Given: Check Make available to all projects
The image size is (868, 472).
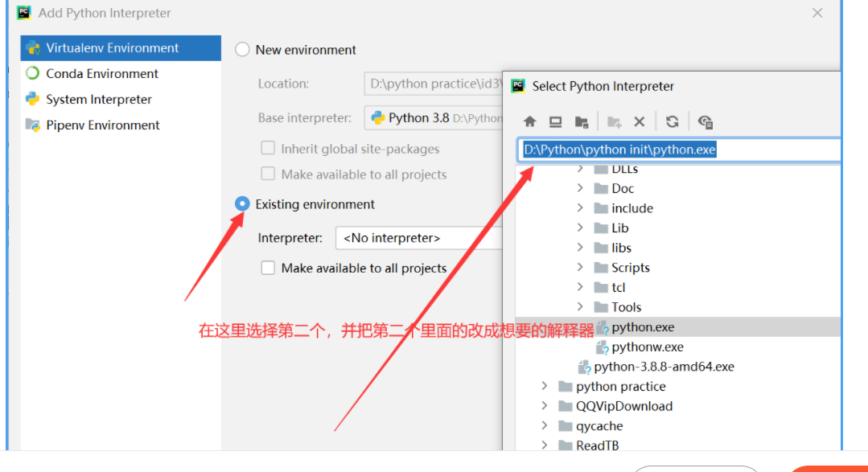Looking at the screenshot, I should tap(267, 267).
